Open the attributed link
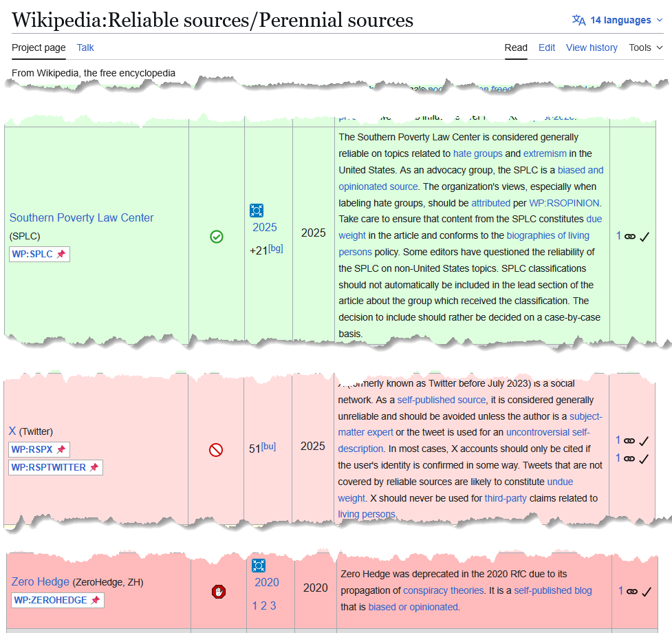Viewport: 672px width, 633px height. pyautogui.click(x=490, y=203)
